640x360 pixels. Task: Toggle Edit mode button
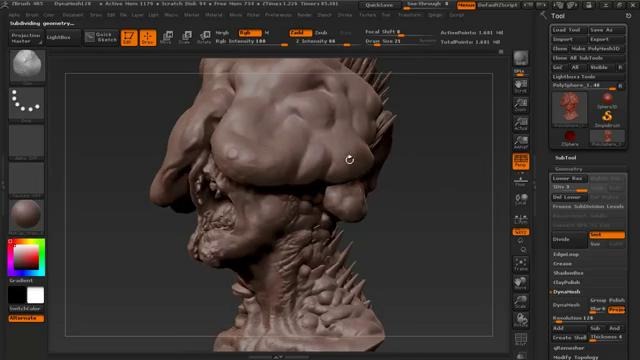tap(129, 38)
